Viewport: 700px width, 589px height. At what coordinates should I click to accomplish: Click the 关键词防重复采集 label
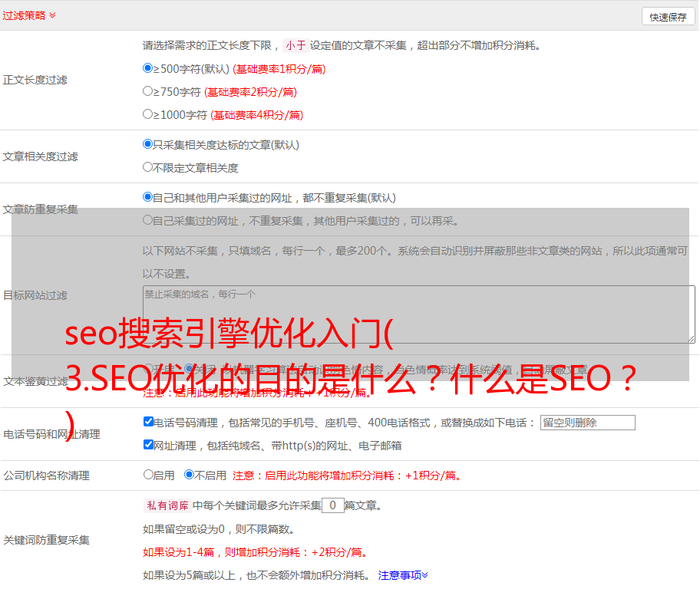pos(46,541)
